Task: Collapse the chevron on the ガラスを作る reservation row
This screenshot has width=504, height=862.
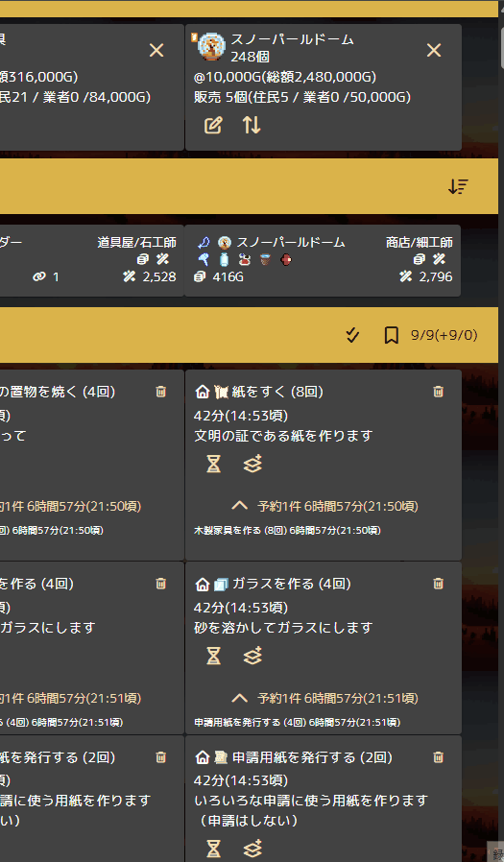Action: (239, 698)
